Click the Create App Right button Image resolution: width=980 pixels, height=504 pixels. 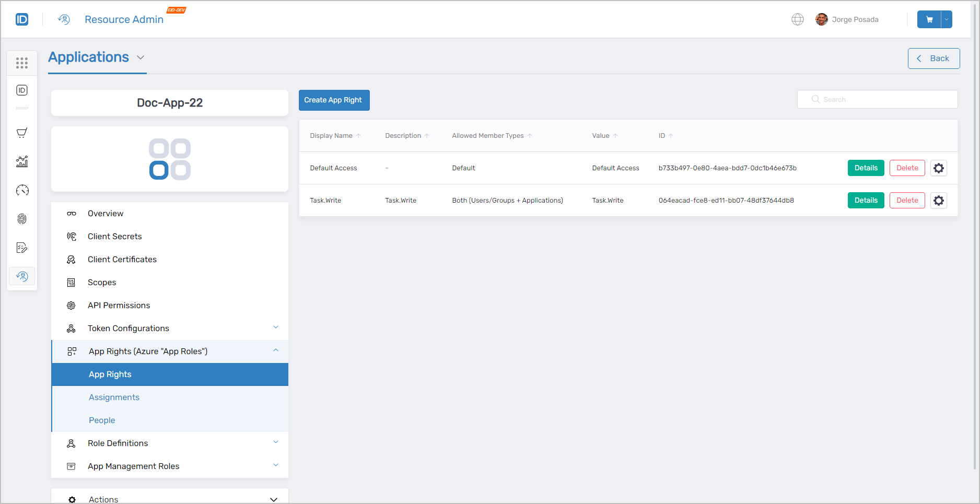(x=334, y=100)
